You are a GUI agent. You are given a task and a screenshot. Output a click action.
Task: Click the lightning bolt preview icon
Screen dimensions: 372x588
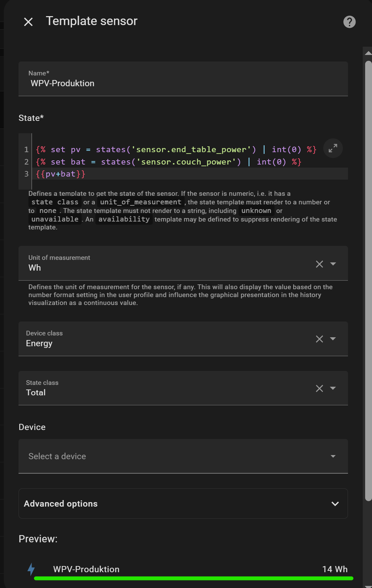click(31, 569)
